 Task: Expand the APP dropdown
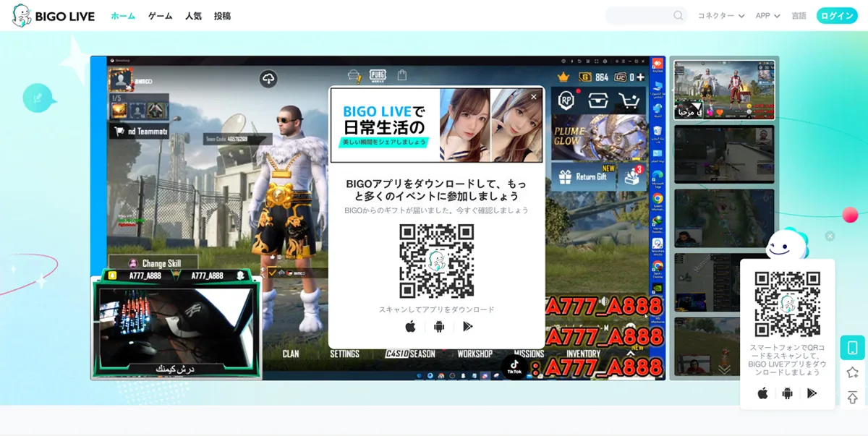coord(767,16)
